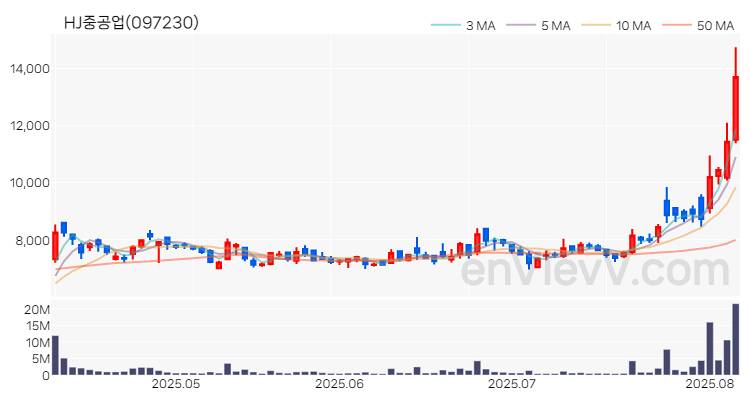Click the 2025.05 date axis label
The width and height of the screenshot is (750, 400).
pyautogui.click(x=176, y=384)
